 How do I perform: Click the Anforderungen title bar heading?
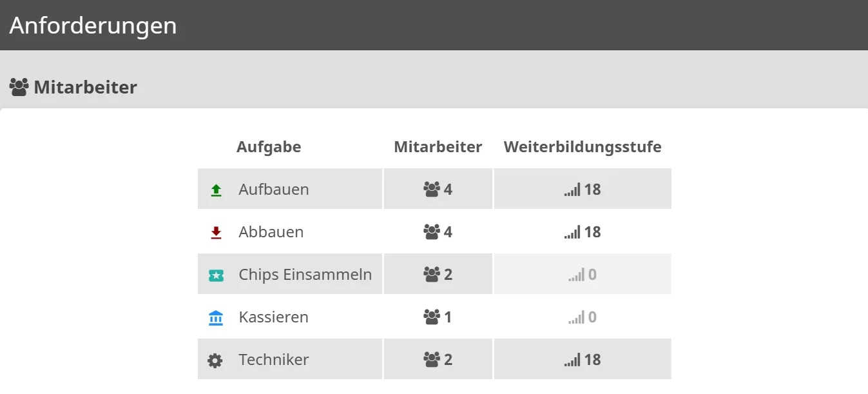(x=93, y=25)
